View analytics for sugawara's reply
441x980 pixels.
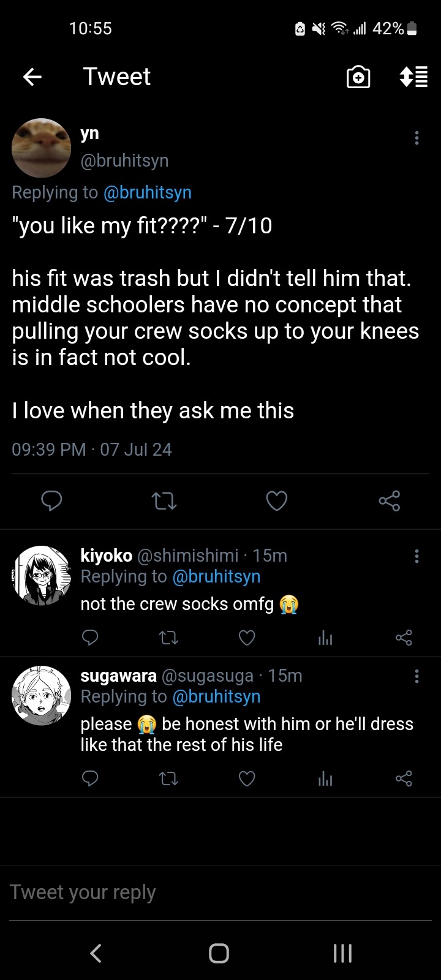tap(325, 779)
